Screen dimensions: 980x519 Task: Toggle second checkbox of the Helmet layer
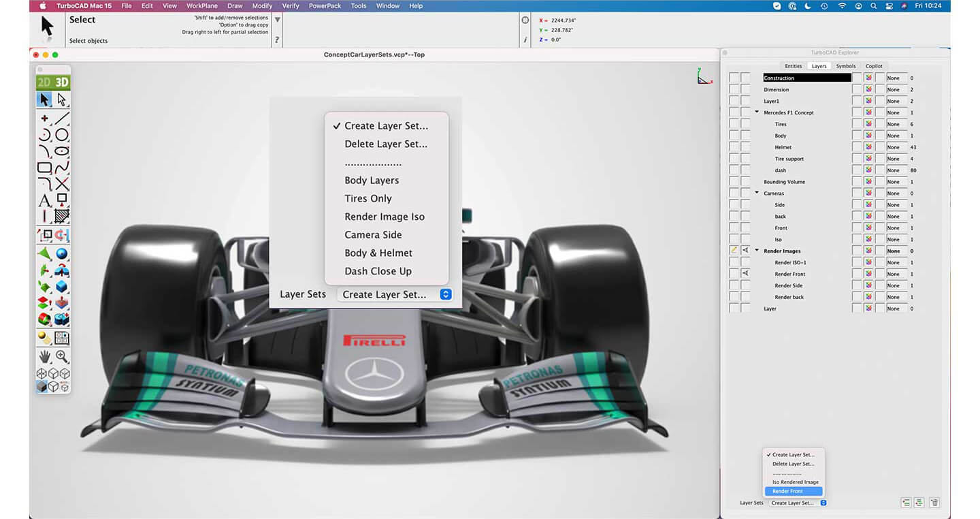pos(745,147)
